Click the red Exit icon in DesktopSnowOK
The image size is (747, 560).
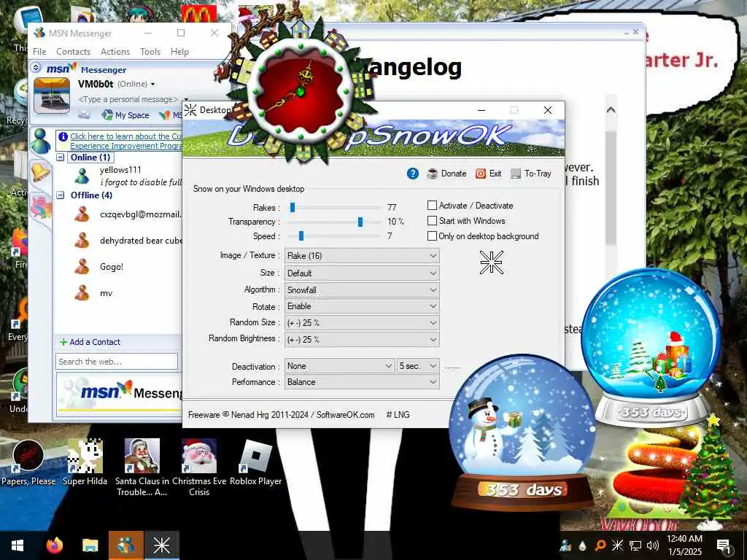tap(481, 174)
